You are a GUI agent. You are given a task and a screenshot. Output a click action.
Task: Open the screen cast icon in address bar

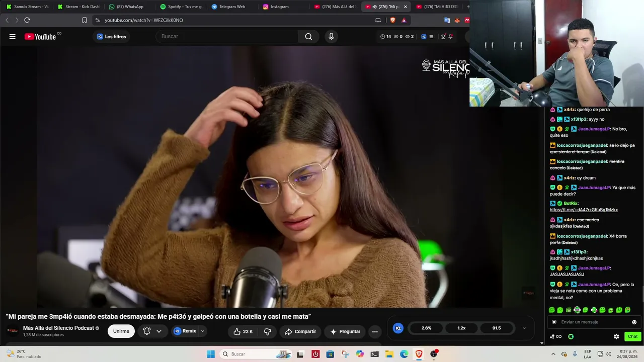(378, 20)
